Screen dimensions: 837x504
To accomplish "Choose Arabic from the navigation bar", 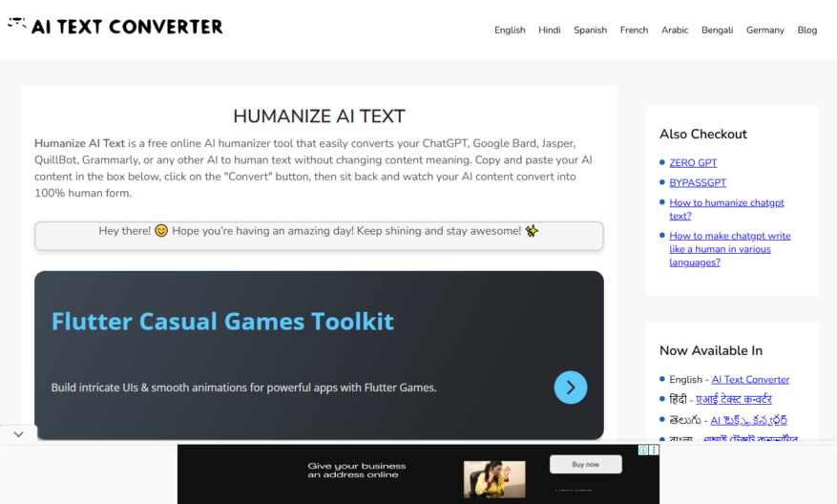I will click(675, 30).
